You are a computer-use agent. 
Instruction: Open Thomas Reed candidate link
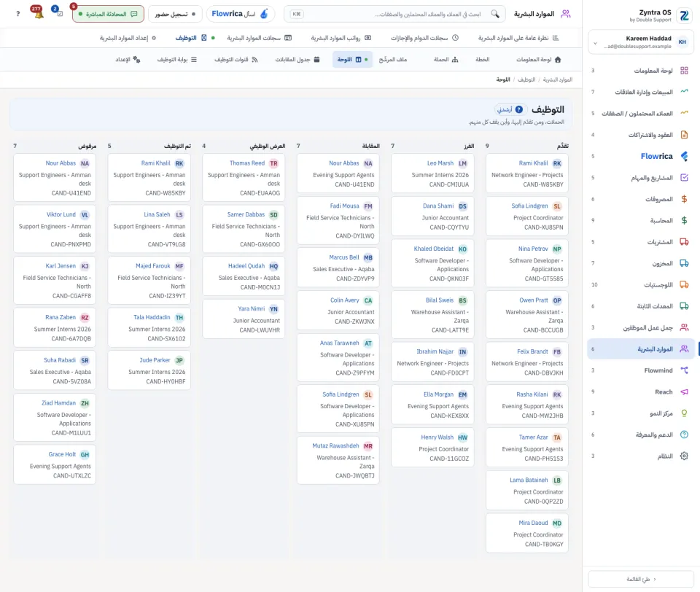click(247, 163)
